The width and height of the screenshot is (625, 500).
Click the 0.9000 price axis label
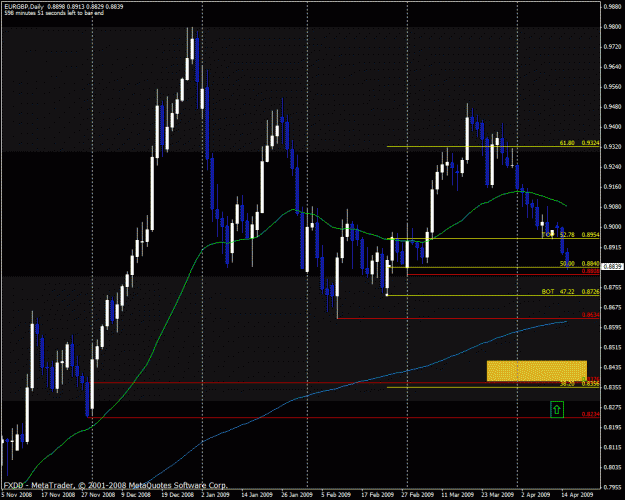[x=613, y=227]
